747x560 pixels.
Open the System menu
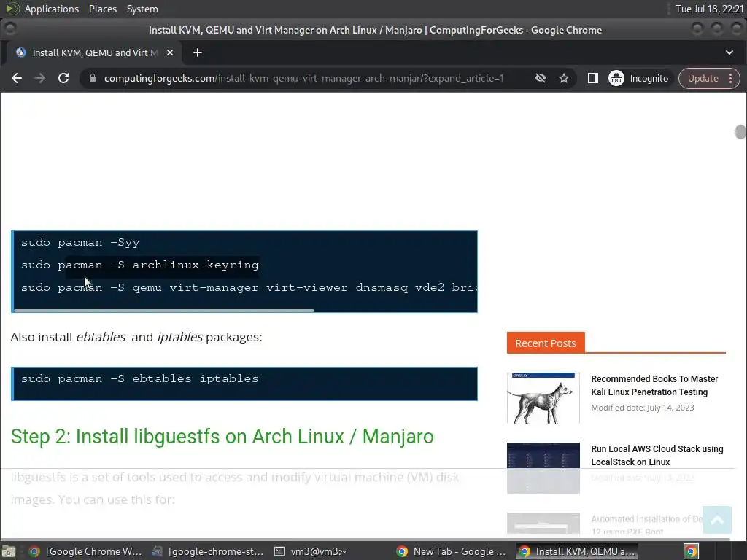142,9
